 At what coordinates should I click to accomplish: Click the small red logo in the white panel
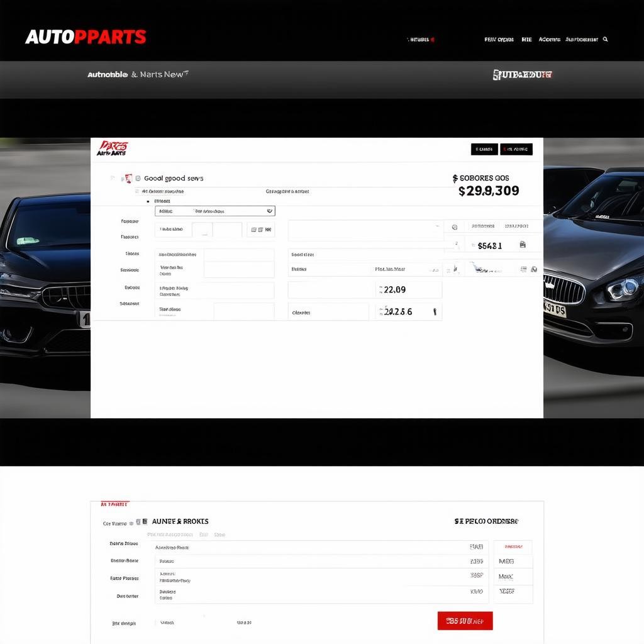112,148
